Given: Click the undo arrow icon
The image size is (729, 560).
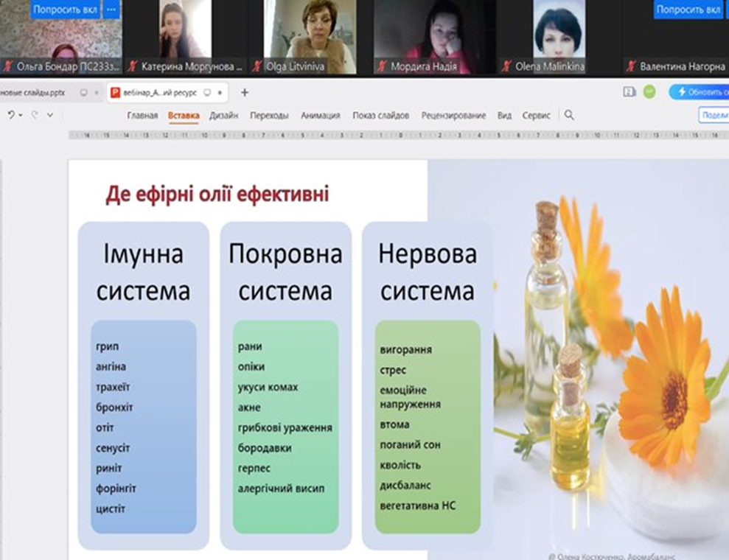Looking at the screenshot, I should tap(10, 115).
